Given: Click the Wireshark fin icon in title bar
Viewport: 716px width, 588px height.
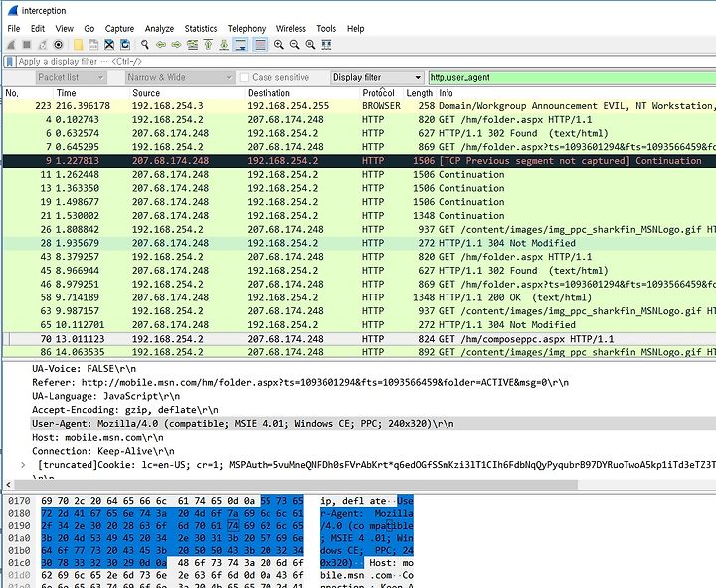Looking at the screenshot, I should tap(13, 11).
